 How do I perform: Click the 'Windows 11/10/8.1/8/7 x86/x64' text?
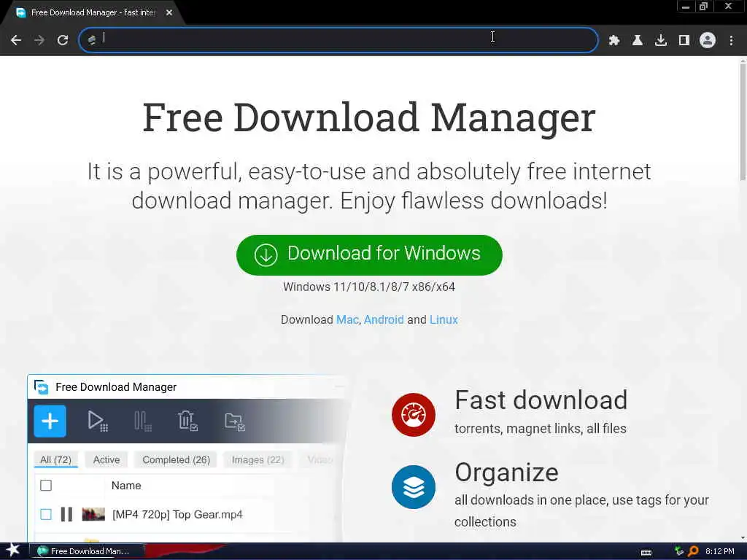click(369, 287)
